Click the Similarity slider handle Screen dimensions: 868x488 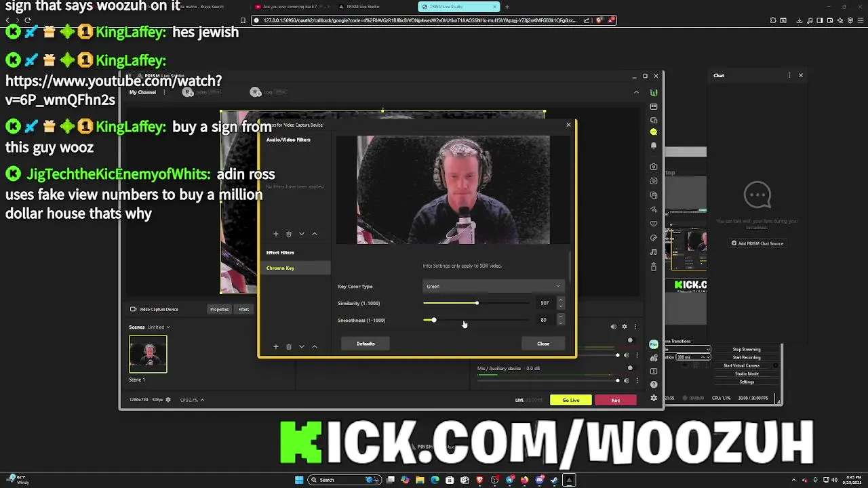(x=477, y=303)
